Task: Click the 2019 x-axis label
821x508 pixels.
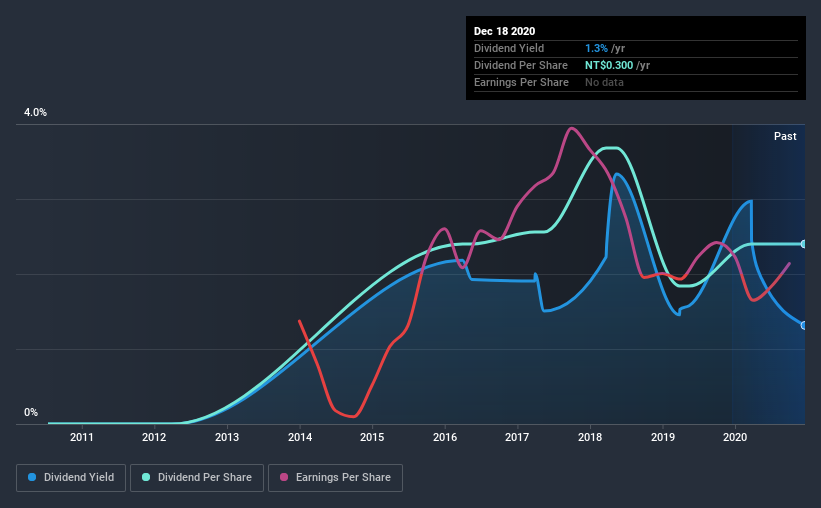Action: 663,437
